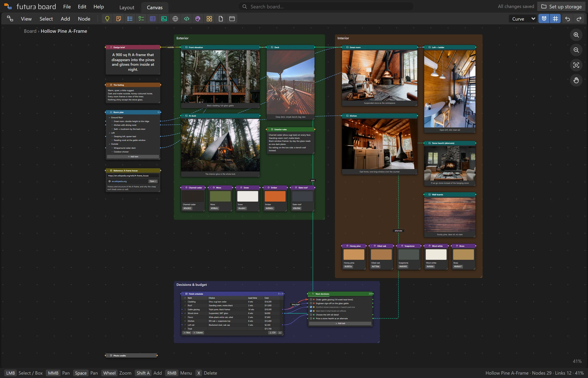Collapse the Finish schedule table node

183,294
